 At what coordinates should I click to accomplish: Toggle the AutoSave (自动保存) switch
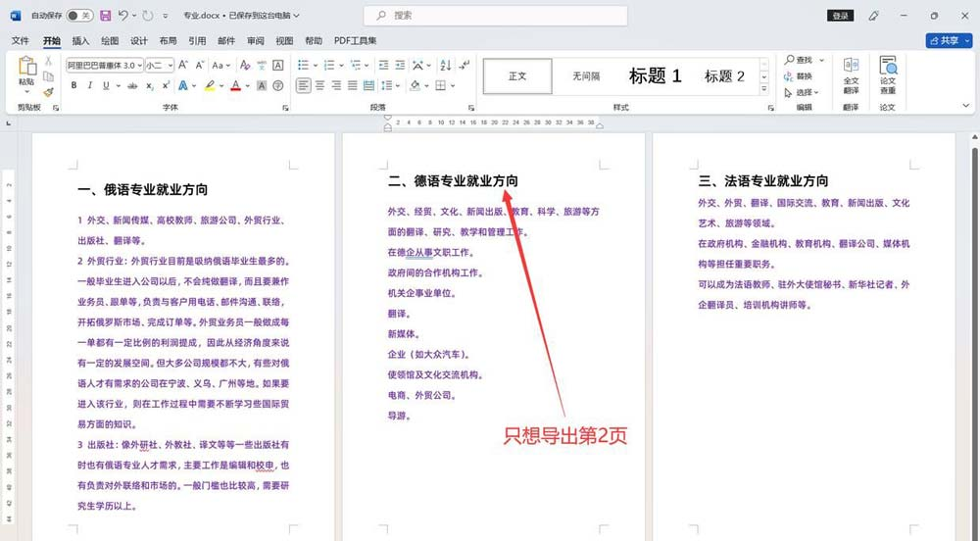[78, 16]
